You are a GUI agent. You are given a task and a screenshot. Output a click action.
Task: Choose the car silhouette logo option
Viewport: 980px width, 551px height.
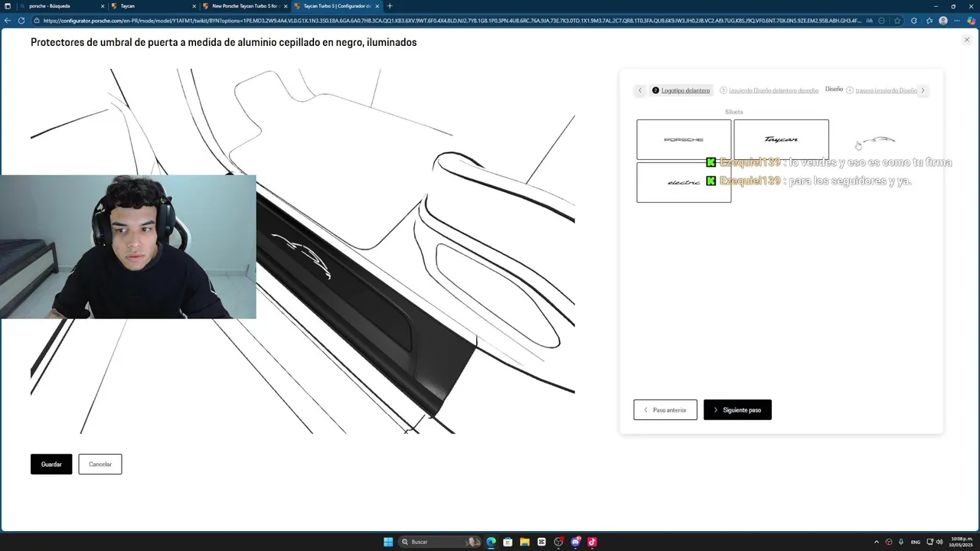click(x=878, y=140)
